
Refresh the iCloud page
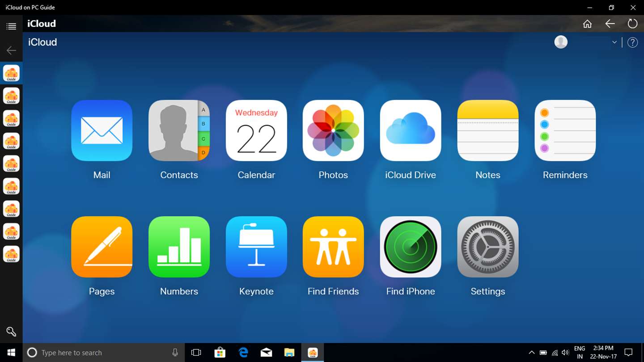click(632, 24)
